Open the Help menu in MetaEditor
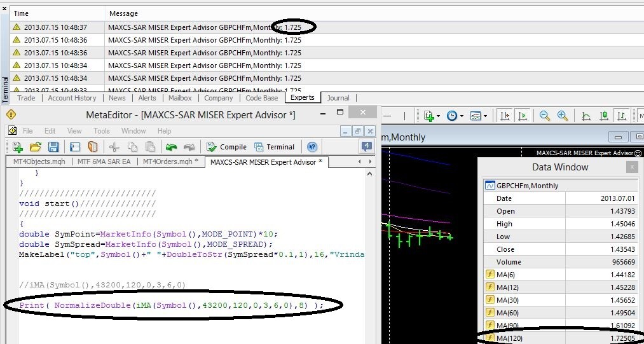This screenshot has width=644, height=344. coord(164,131)
